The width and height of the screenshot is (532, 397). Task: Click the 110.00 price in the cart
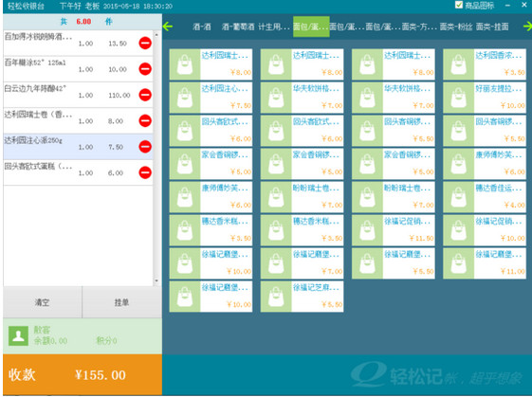click(x=119, y=96)
